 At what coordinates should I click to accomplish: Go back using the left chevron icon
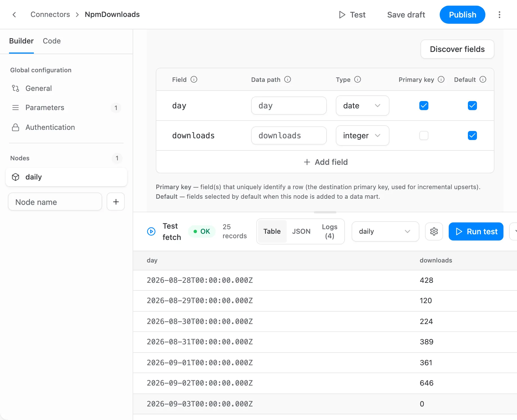pyautogui.click(x=14, y=15)
